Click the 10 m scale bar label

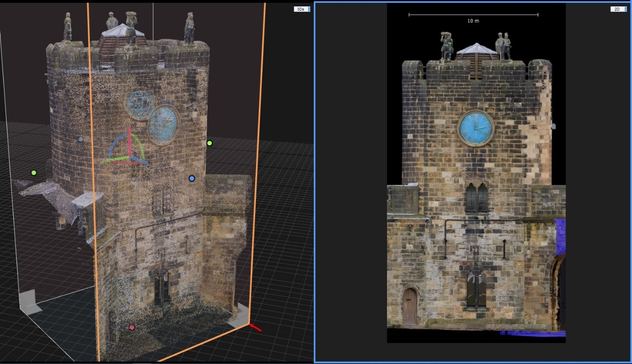click(473, 21)
